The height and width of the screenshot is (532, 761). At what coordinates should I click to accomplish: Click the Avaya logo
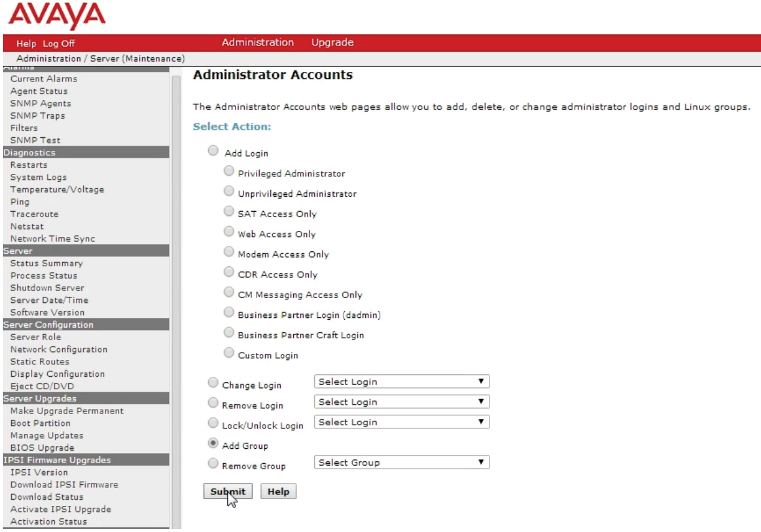click(56, 16)
